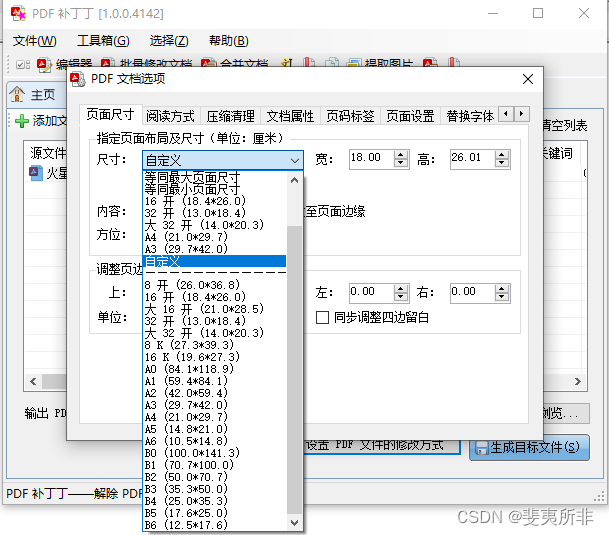Choose 8 开 (26.0*36.8) size
The width and height of the screenshot is (609, 535).
pos(215,285)
